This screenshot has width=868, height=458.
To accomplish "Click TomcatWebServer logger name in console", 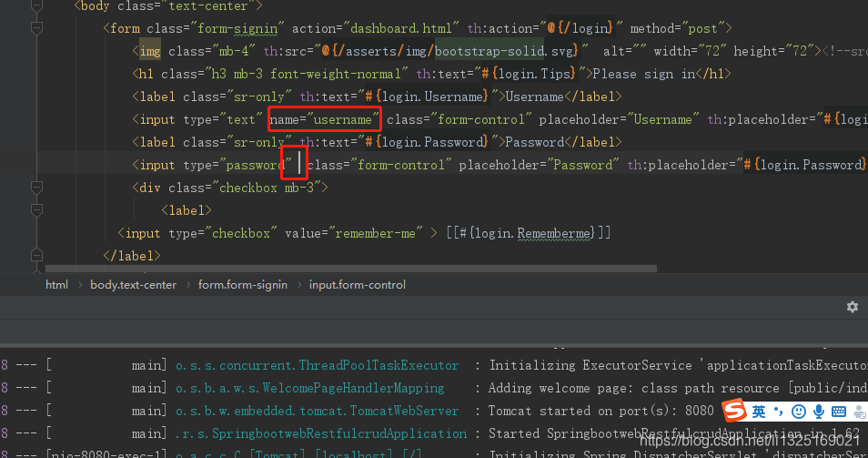I will coord(318,411).
